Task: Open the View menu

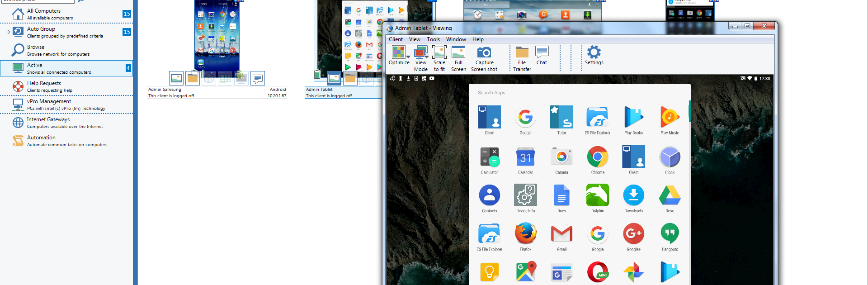Action: coord(415,39)
